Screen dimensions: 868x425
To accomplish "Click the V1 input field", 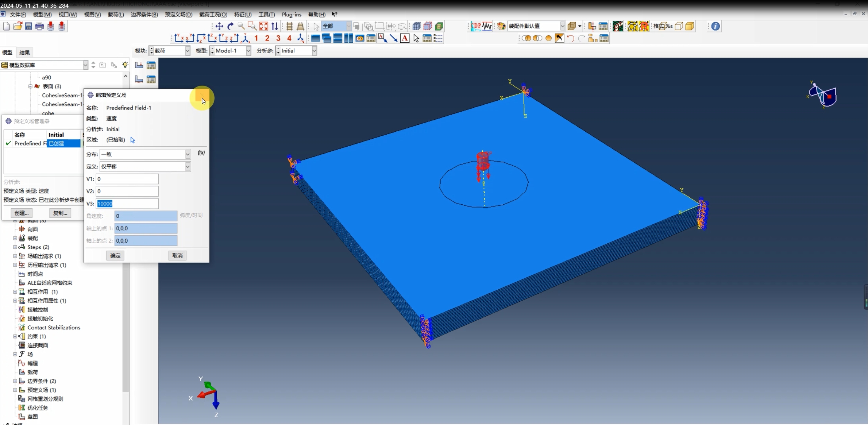I will pyautogui.click(x=127, y=179).
